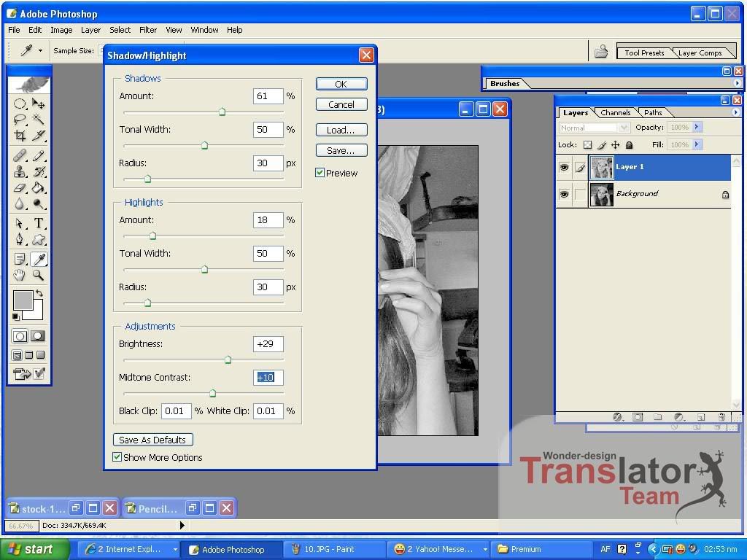The image size is (747, 560).
Task: Toggle the Preview checkbox
Action: 320,173
